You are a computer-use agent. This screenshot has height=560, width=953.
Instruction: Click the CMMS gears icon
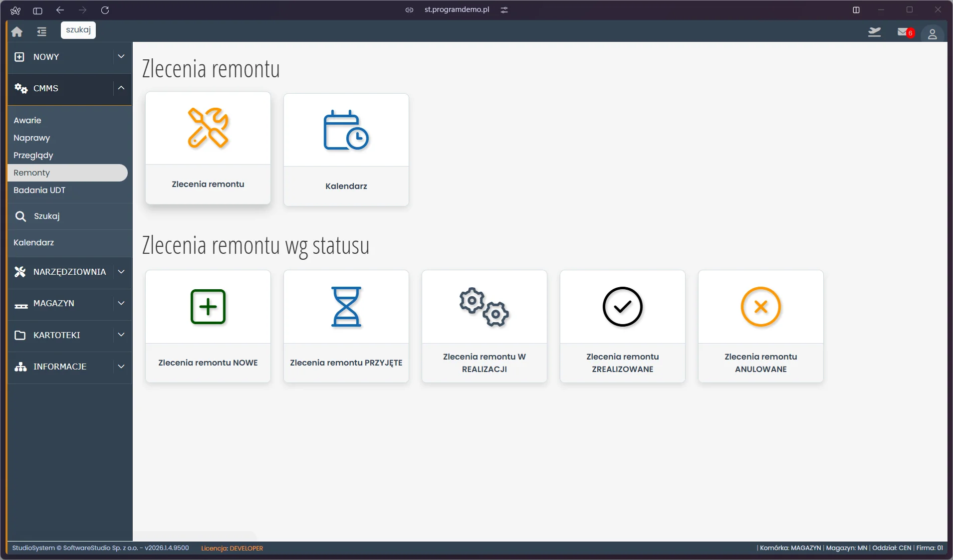point(20,88)
